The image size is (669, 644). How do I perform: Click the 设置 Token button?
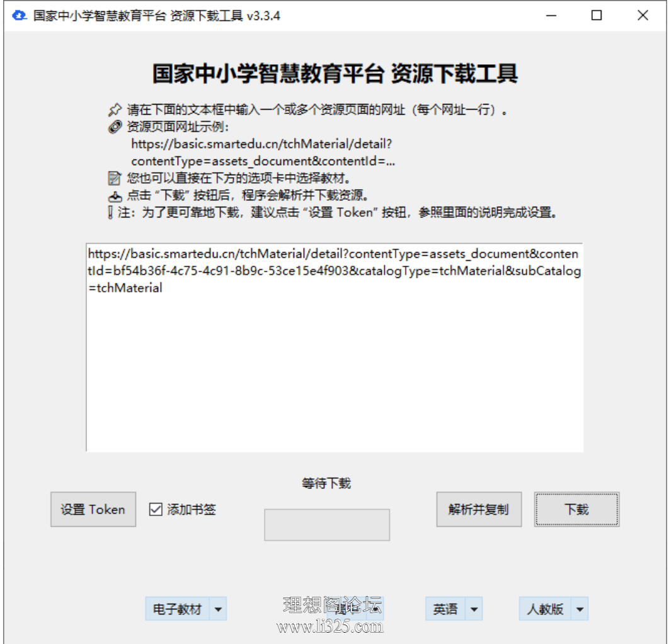point(93,509)
